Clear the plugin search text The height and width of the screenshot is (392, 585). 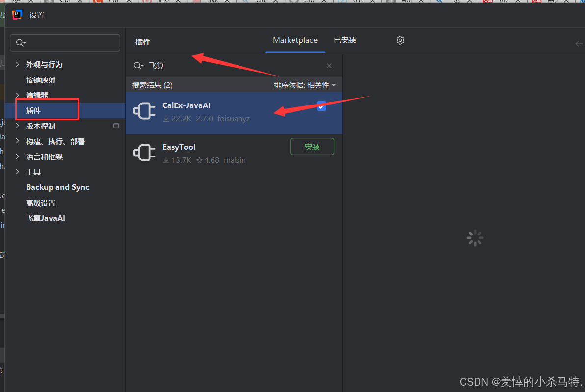[x=329, y=66]
